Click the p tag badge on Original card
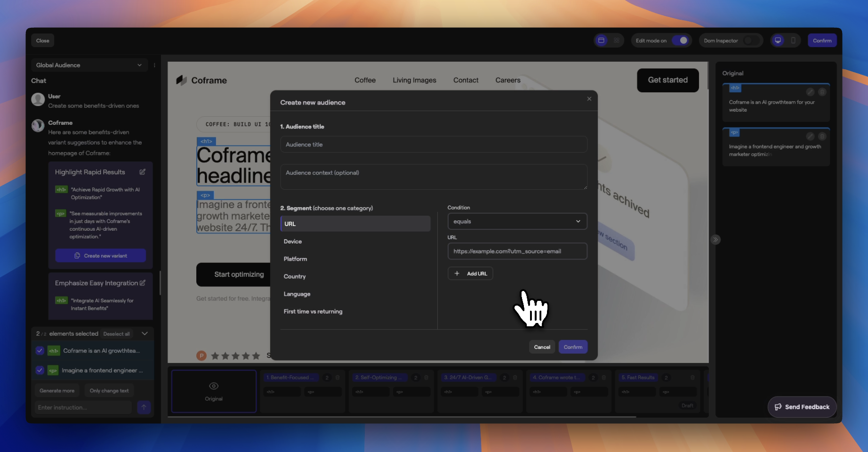Screen dimensions: 868x452 pos(734,133)
